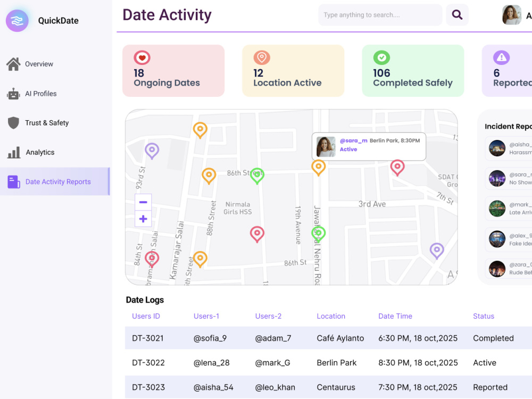Click user @mark_G in Date Logs

click(x=273, y=363)
